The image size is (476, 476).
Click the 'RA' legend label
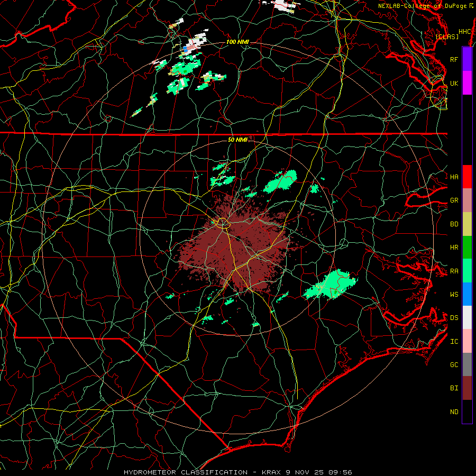click(454, 271)
